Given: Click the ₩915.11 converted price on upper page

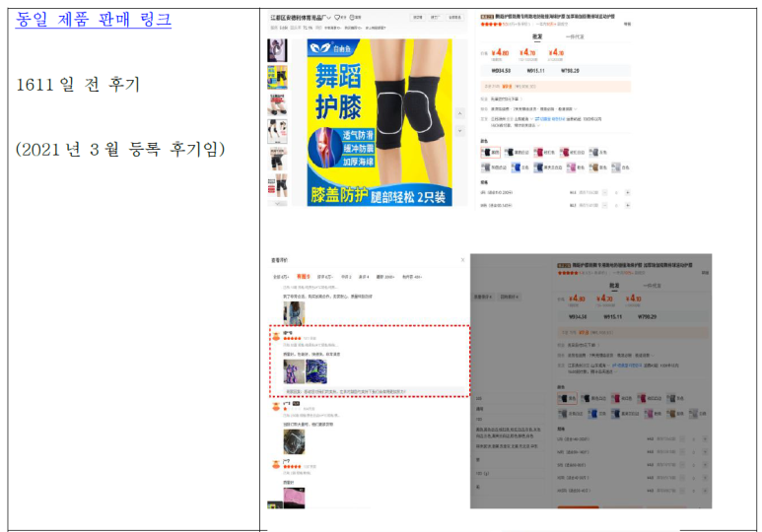Looking at the screenshot, I should [x=535, y=71].
